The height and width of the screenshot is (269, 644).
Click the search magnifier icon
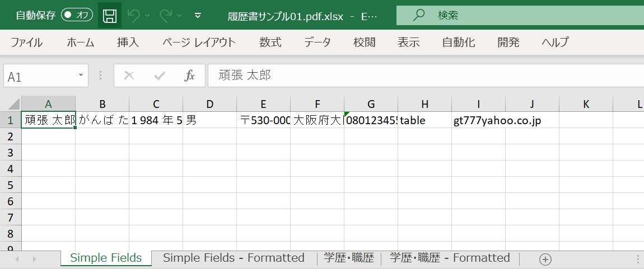(x=418, y=15)
